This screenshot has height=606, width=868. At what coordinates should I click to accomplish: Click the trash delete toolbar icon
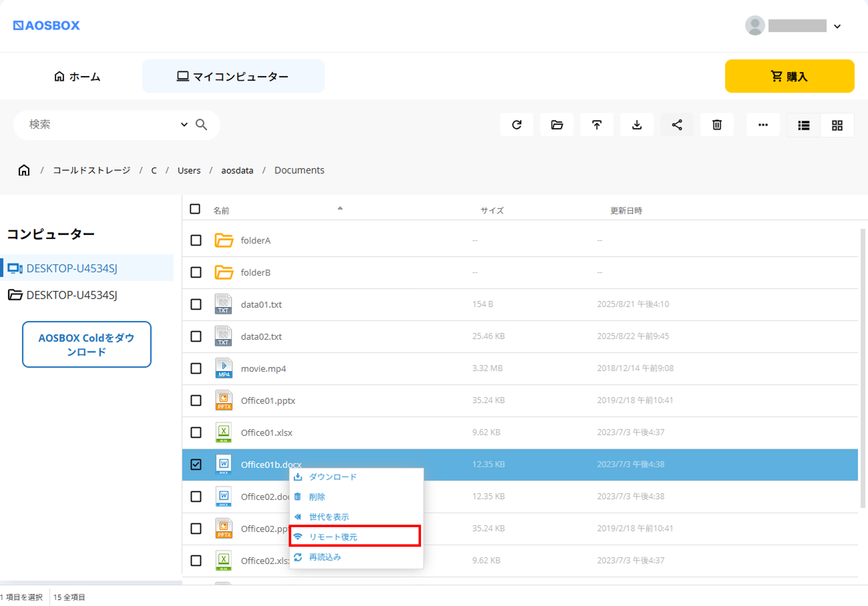click(x=717, y=125)
